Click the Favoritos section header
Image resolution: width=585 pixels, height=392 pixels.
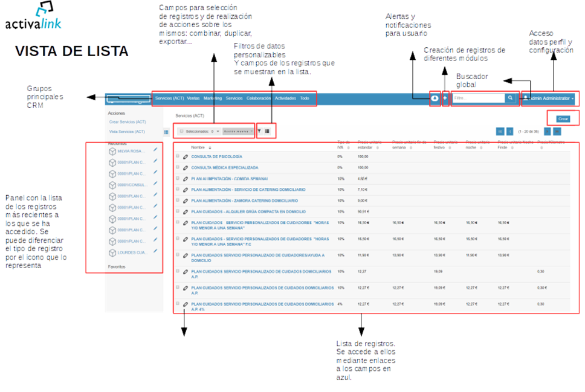117,267
